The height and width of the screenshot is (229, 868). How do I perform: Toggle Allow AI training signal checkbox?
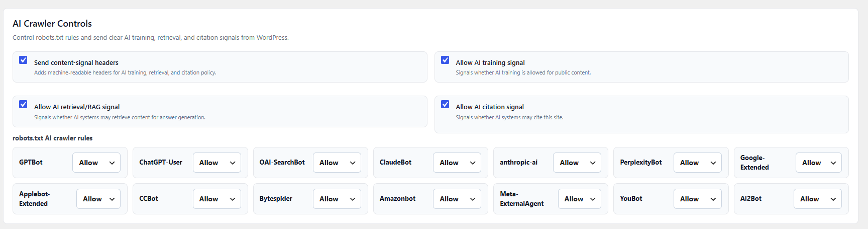445,60
